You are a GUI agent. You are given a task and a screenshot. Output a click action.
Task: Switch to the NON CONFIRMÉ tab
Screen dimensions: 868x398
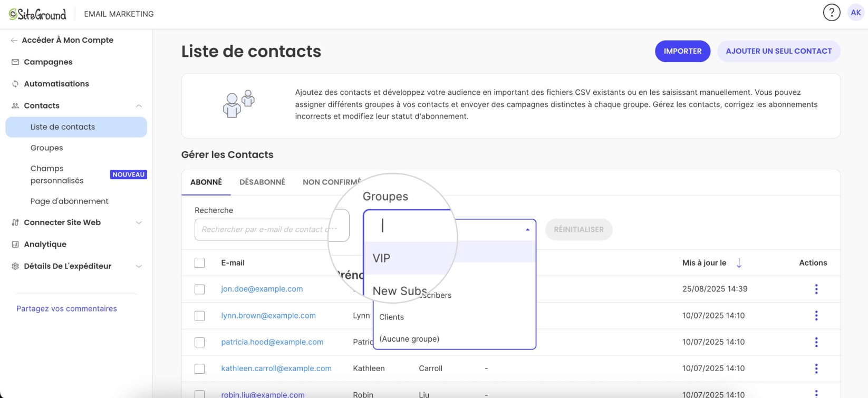pos(332,182)
